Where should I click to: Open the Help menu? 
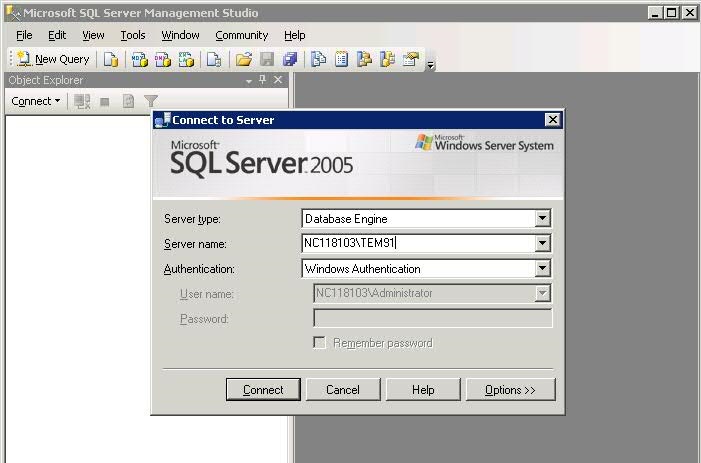[295, 35]
